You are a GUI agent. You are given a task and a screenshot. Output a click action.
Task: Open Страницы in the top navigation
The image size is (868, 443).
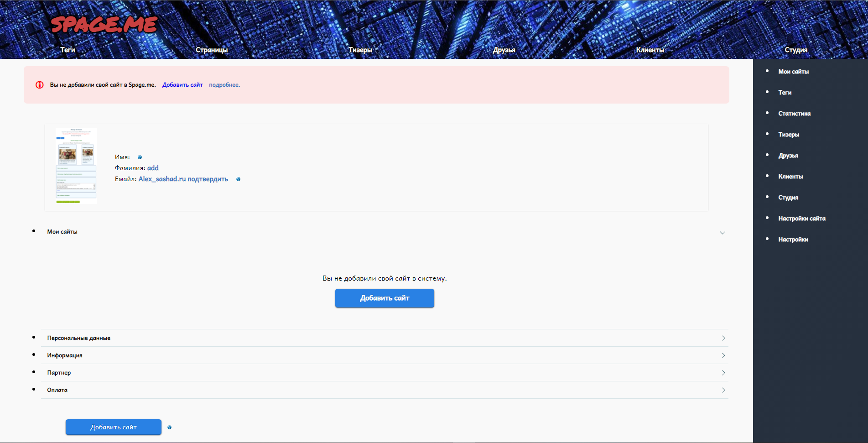(x=212, y=50)
